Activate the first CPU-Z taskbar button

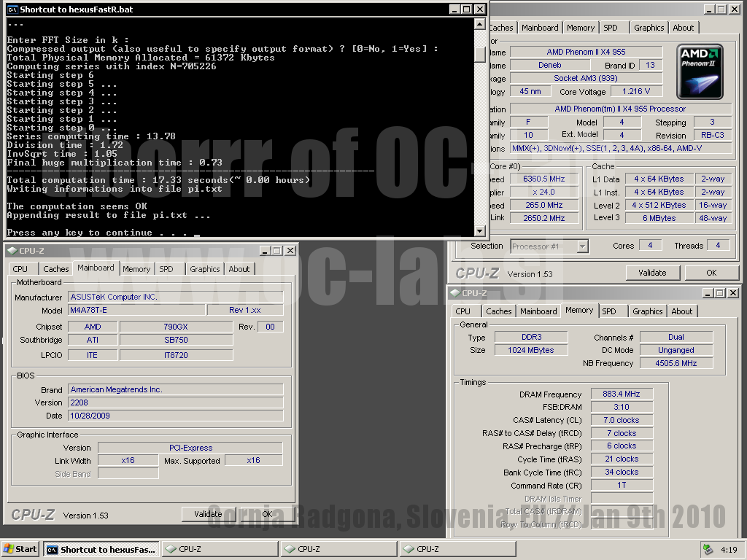(x=220, y=549)
